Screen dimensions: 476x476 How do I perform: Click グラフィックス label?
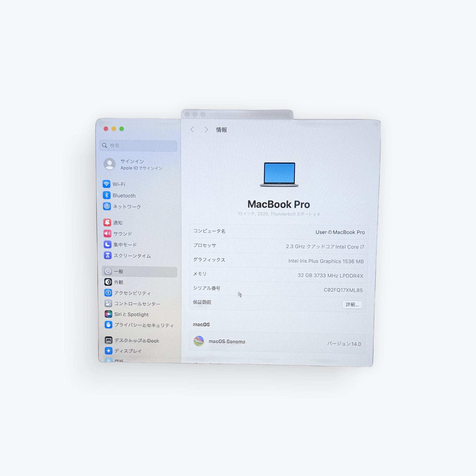click(x=209, y=260)
